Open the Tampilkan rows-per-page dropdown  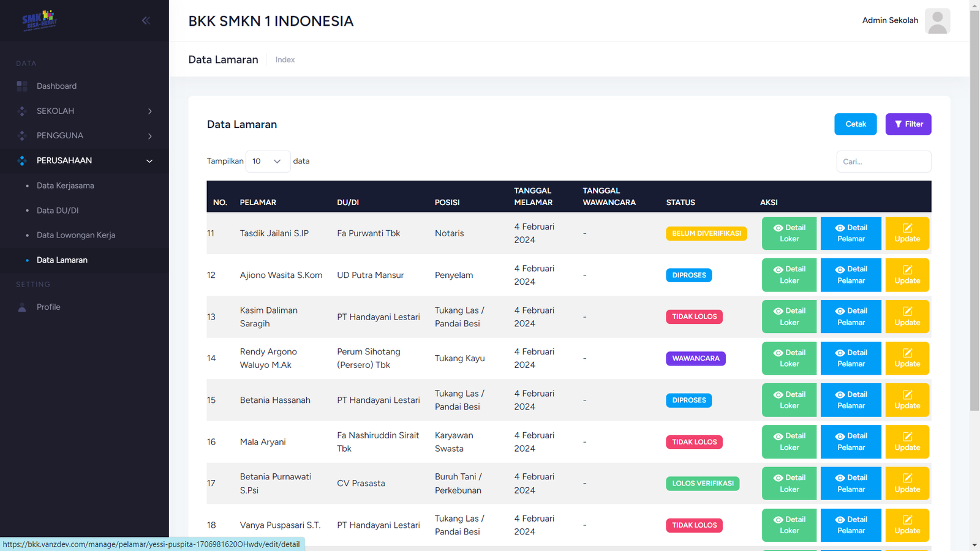pyautogui.click(x=268, y=162)
